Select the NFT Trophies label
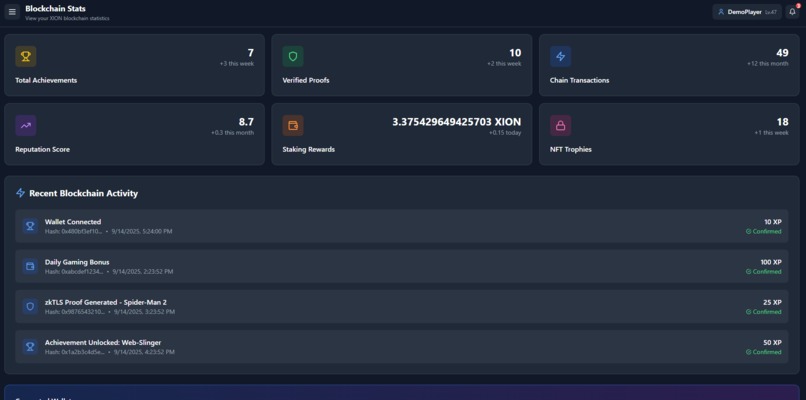 point(571,149)
